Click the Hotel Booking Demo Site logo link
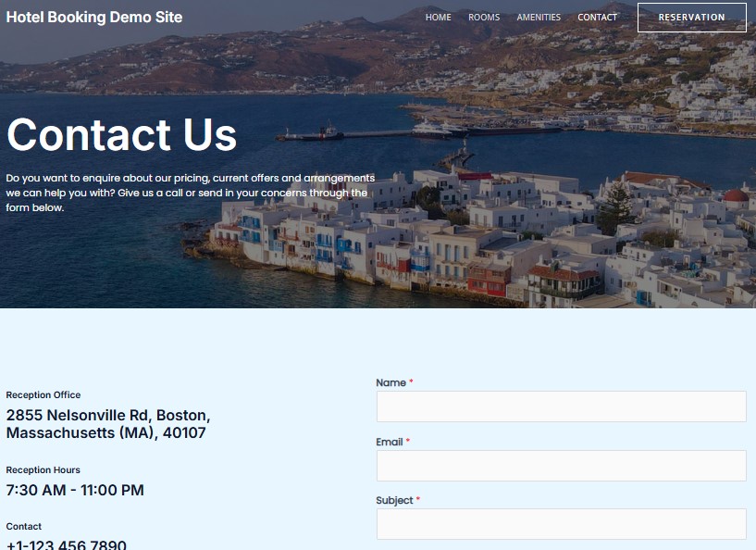756x550 pixels. (93, 17)
